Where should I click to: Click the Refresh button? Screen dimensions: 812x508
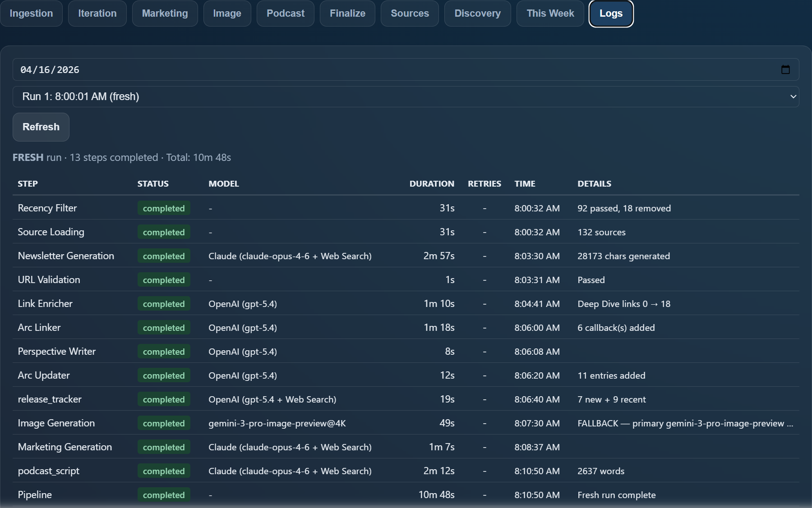coord(41,127)
